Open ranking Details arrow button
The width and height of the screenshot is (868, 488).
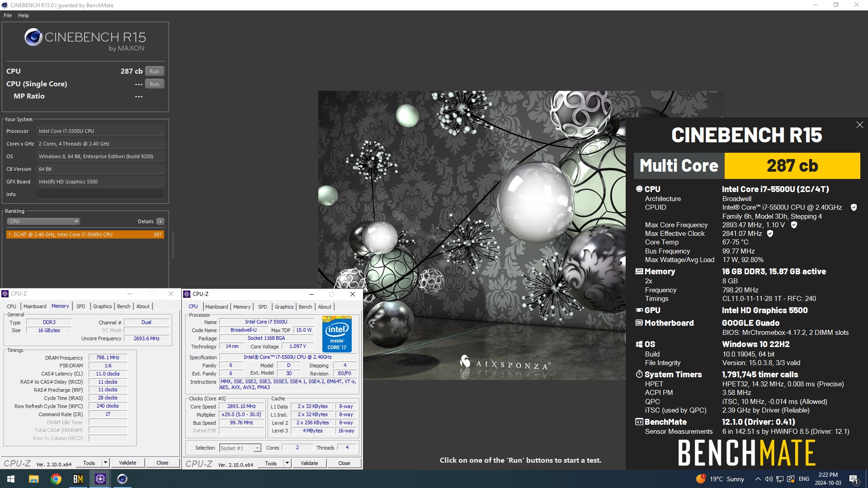coord(160,221)
